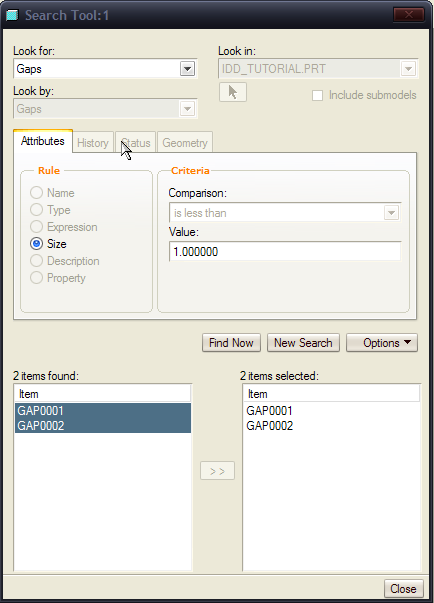Expand the Look for Gaps dropdown

188,69
